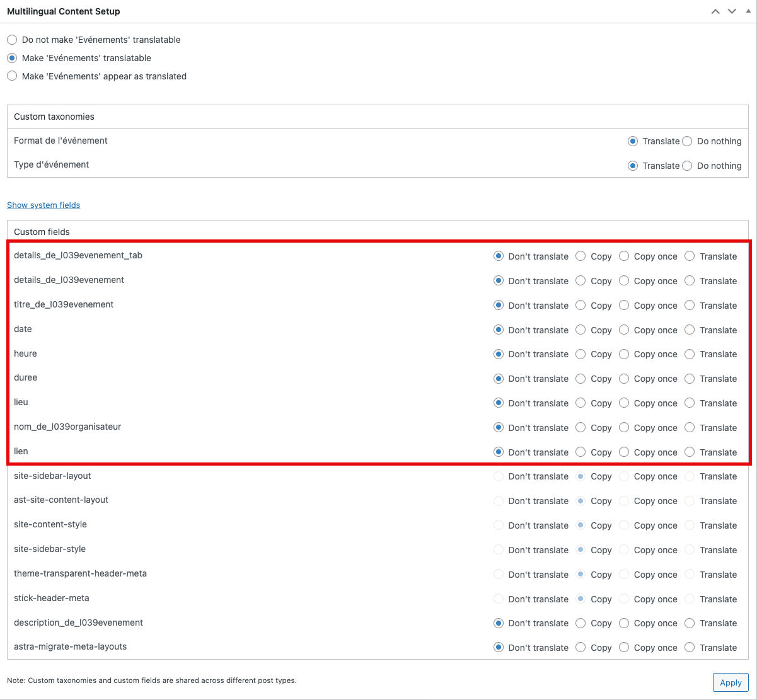
Task: Set details_de_l039evenement_tab to Translate
Action: click(x=690, y=256)
